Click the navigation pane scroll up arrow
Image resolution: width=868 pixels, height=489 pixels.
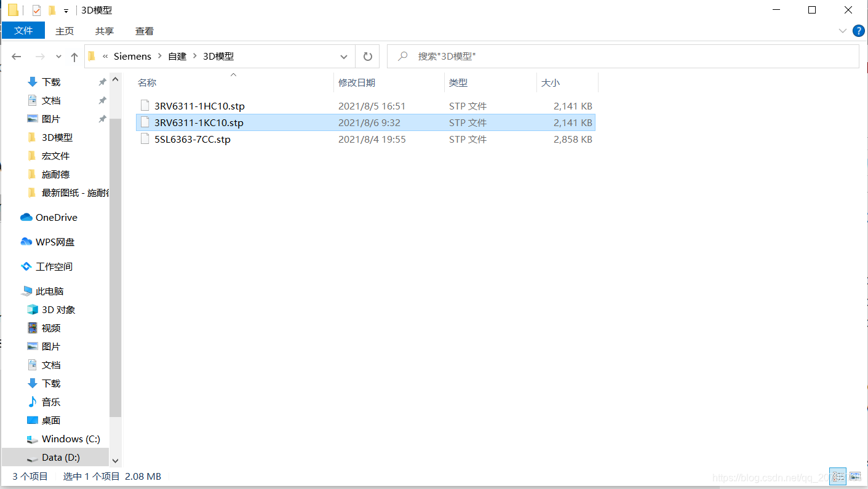116,78
